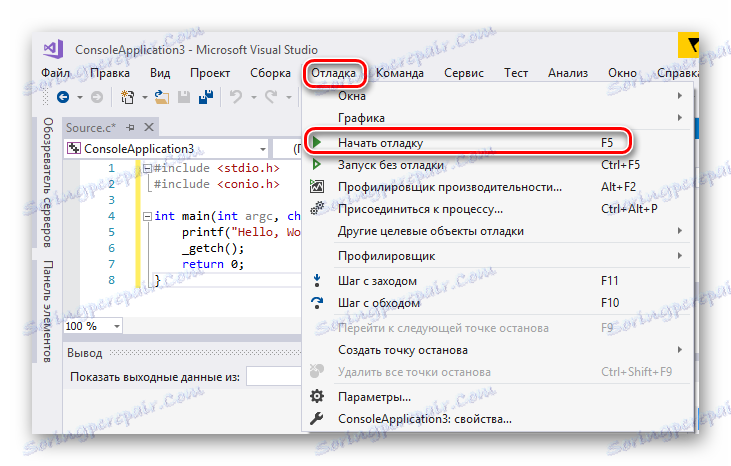Open the Обозреватель серверов side panel tab

click(x=47, y=182)
